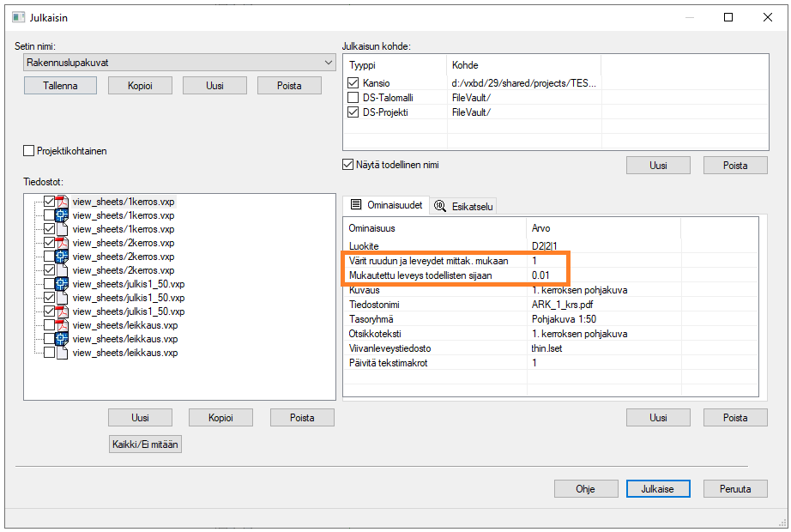Image resolution: width=791 pixels, height=532 pixels.
Task: Check the DS-Talomalli publish target
Action: [x=353, y=98]
